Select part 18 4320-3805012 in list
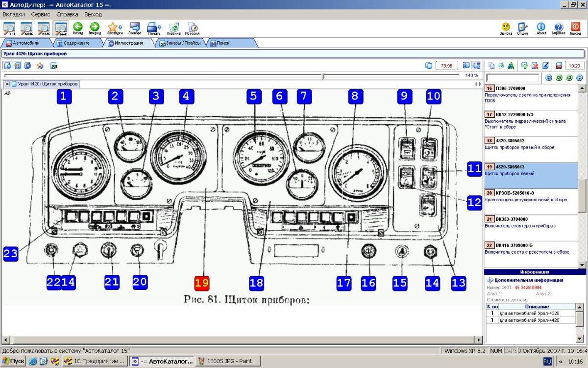Viewport: 588px width, 368px height. click(531, 149)
